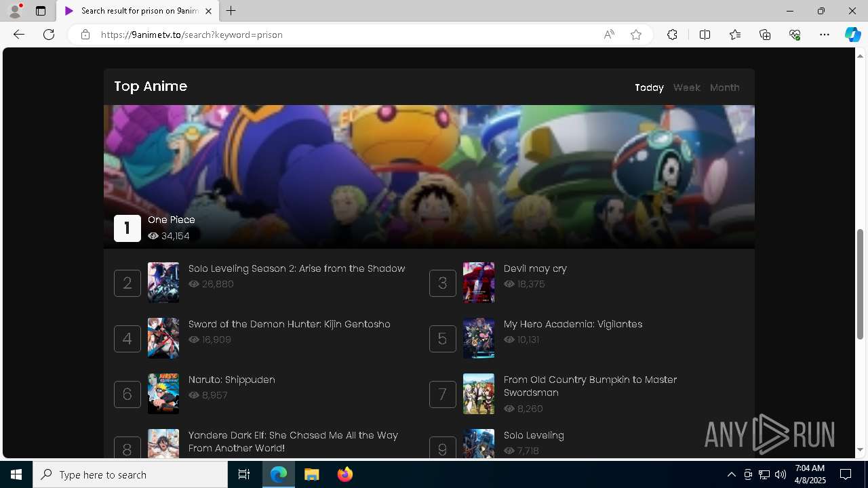Launch Copilot sidebar
The image size is (868, 488).
coord(852,35)
